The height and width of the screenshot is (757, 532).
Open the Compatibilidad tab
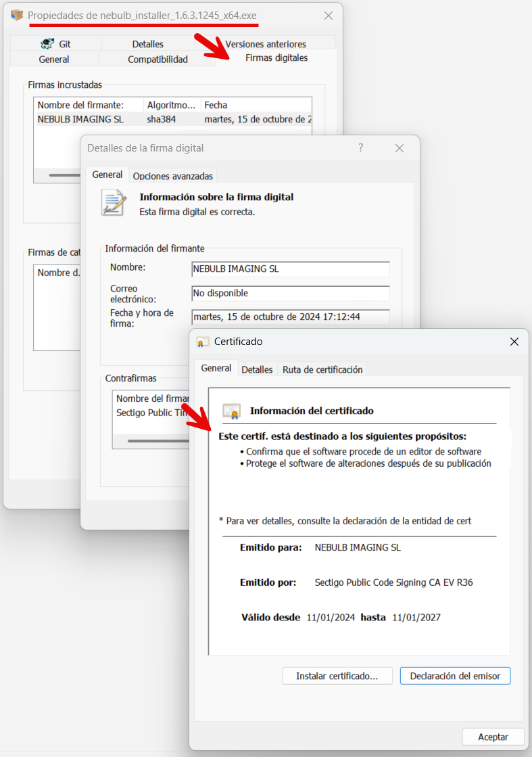158,60
